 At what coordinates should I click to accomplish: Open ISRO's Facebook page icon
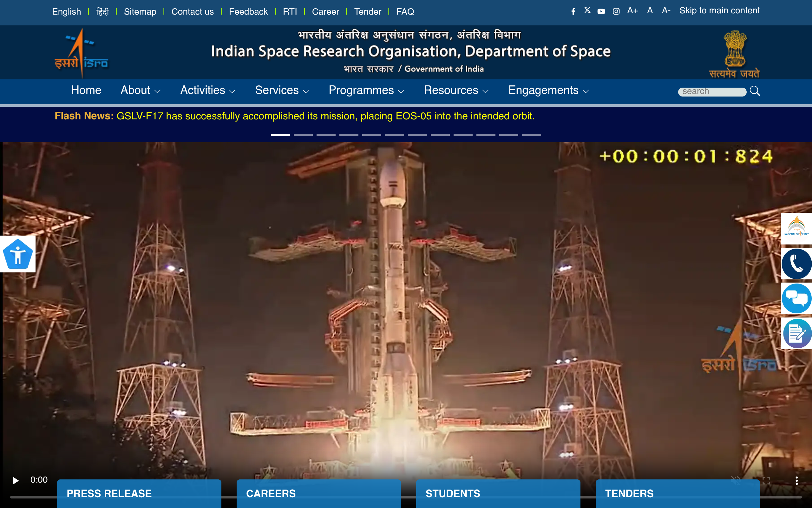[573, 11]
